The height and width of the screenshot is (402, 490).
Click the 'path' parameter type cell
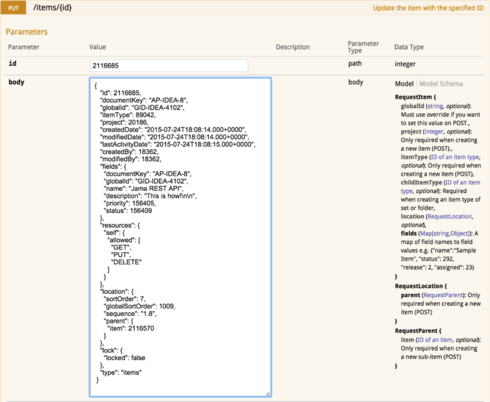pyautogui.click(x=355, y=63)
